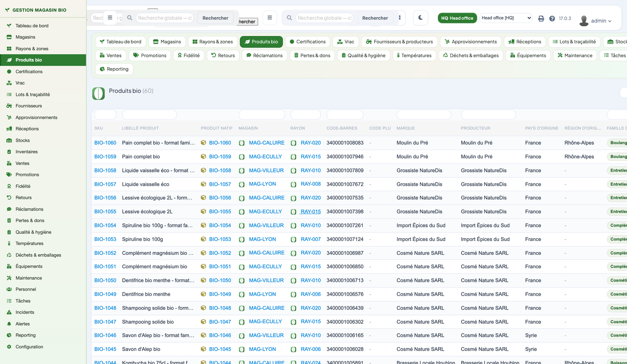
Task: Click product label Liquide vaisselle éco
Action: tap(146, 184)
